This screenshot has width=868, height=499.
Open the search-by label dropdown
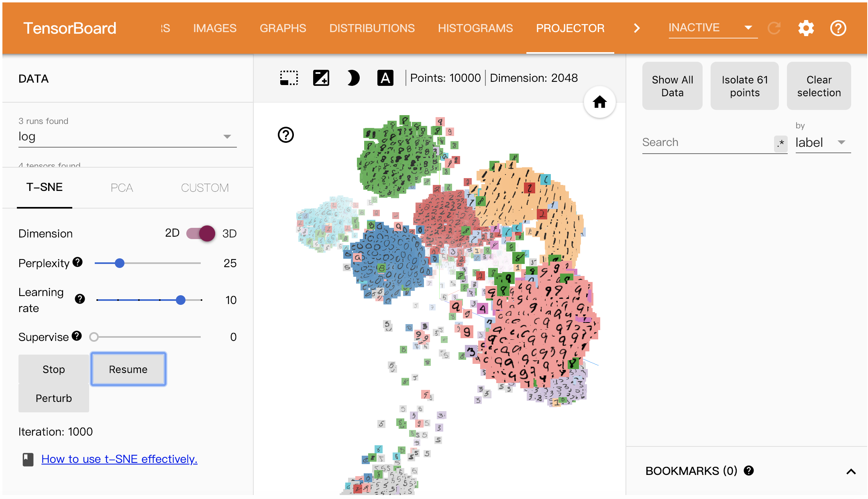(x=823, y=142)
